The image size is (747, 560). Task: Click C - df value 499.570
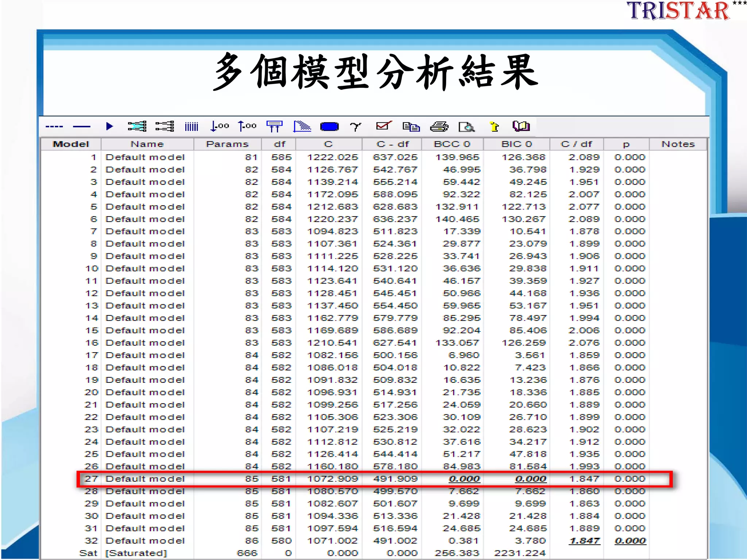coord(395,491)
